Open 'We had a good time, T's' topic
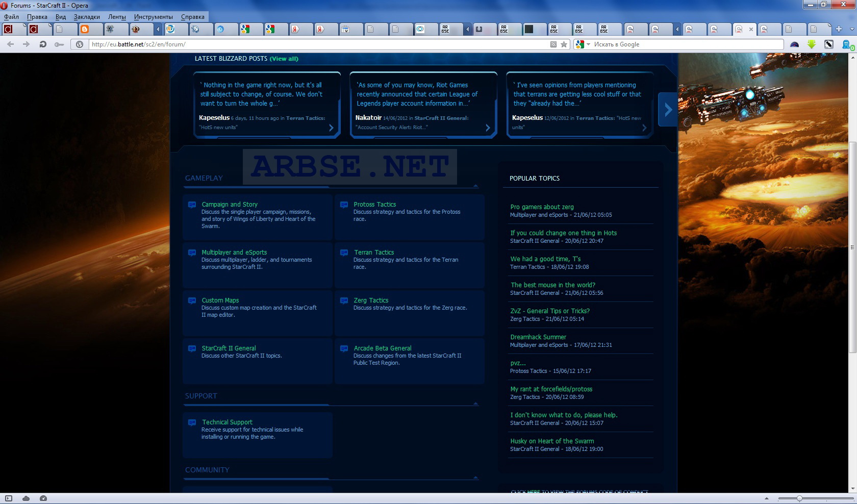 [545, 259]
